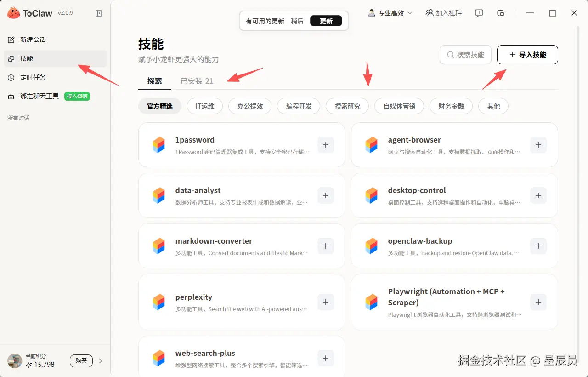Click the 1Password 密码管理器 description text
Image resolution: width=588 pixels, height=377 pixels.
tap(242, 152)
